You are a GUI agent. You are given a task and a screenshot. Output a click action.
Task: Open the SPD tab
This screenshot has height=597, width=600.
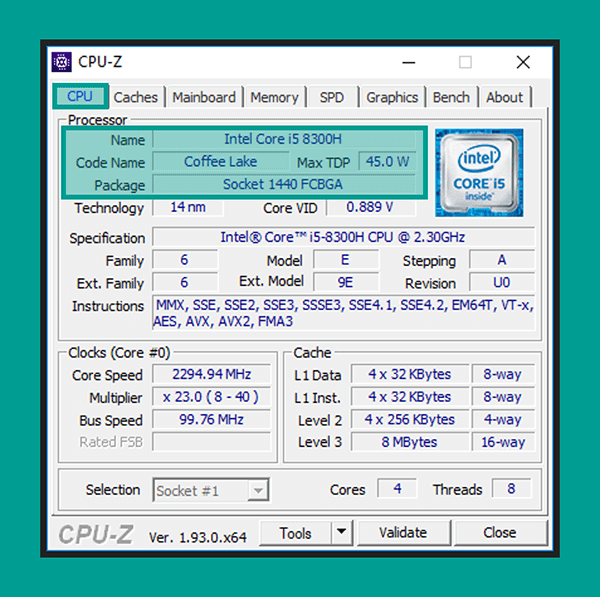click(x=332, y=97)
